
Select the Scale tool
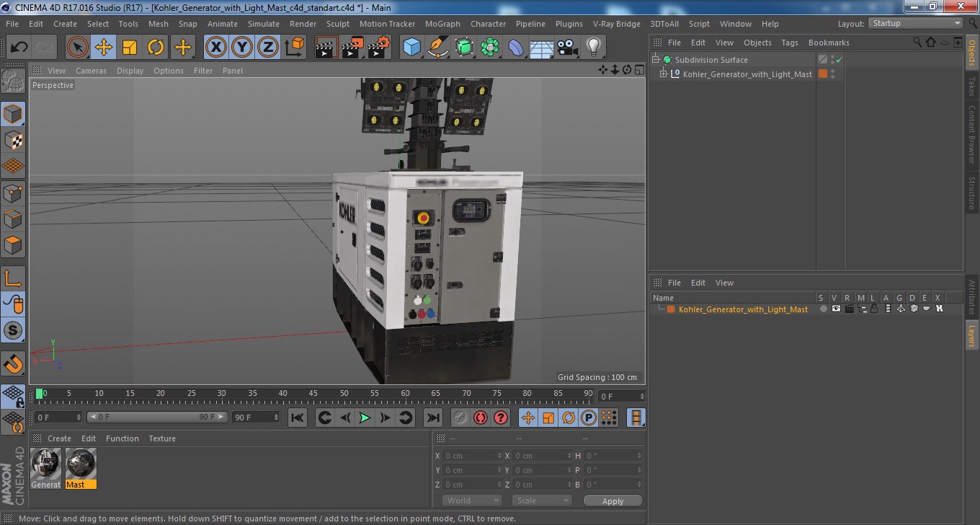tap(130, 48)
